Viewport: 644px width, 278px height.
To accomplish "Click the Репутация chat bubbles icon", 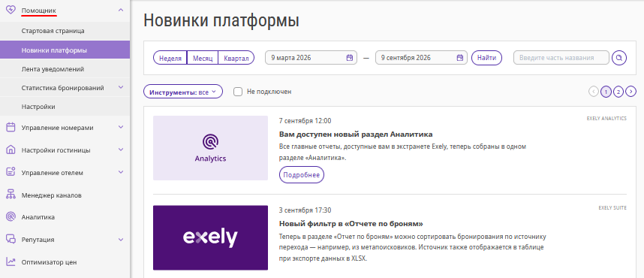I will tap(11, 240).
